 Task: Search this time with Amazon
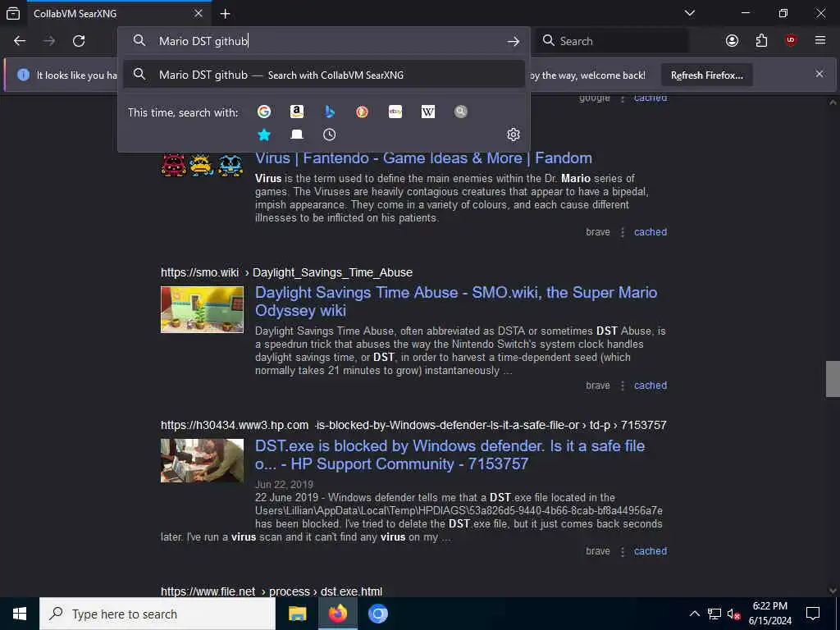297,112
